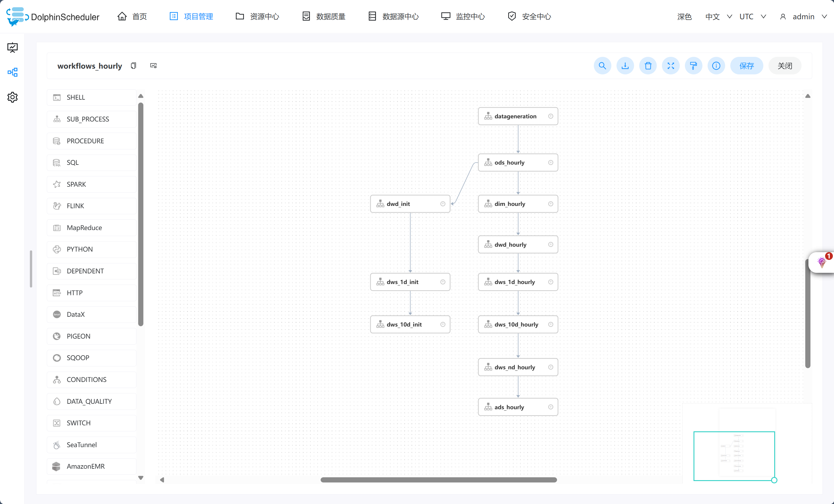This screenshot has width=834, height=504.
Task: Click the format DAG layout icon
Action: click(693, 66)
